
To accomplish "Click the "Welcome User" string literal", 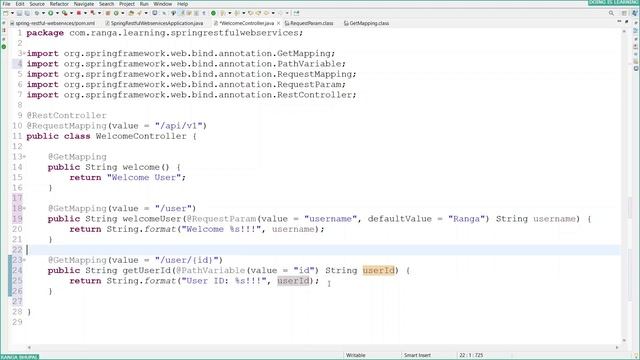I will click(144, 178).
